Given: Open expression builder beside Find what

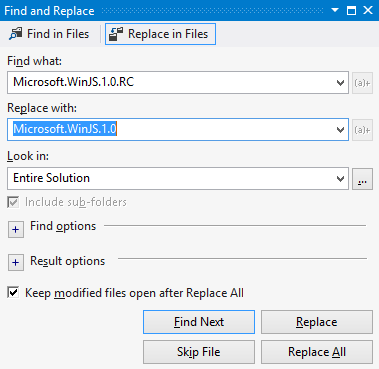Looking at the screenshot, I should point(362,82).
